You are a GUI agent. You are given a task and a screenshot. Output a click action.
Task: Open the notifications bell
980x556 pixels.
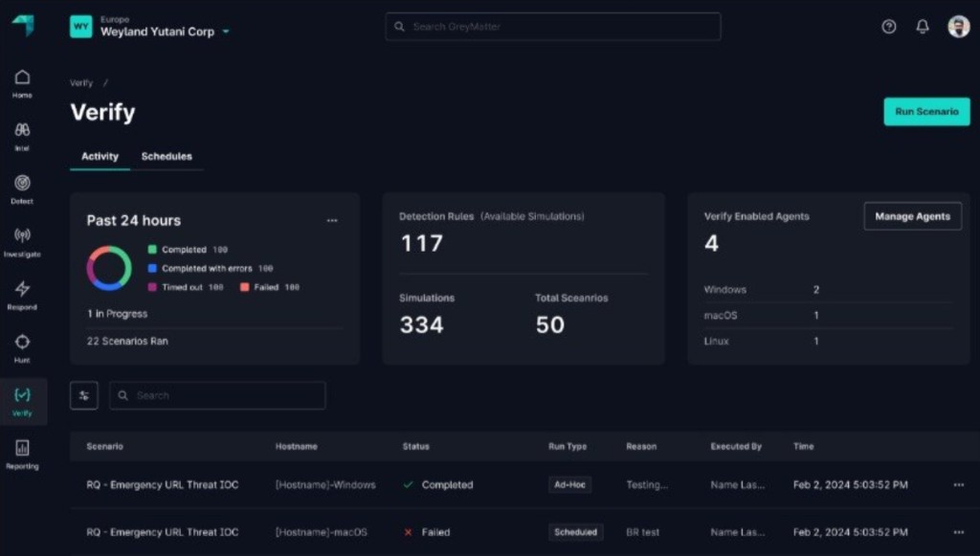coord(923,26)
